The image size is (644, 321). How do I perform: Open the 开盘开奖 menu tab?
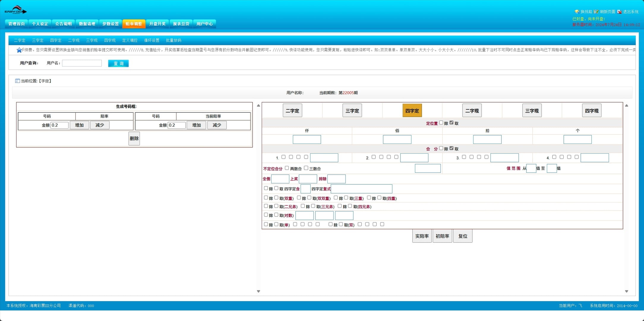[x=157, y=24]
